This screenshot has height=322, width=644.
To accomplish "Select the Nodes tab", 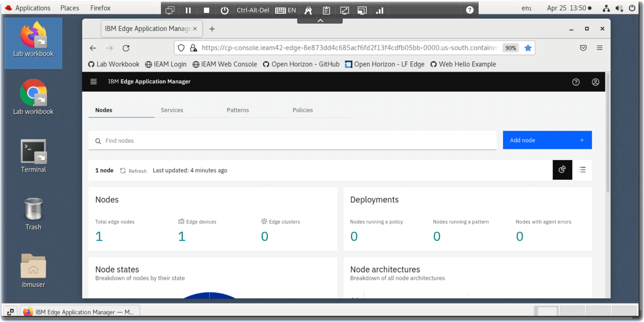I will coord(121,110).
